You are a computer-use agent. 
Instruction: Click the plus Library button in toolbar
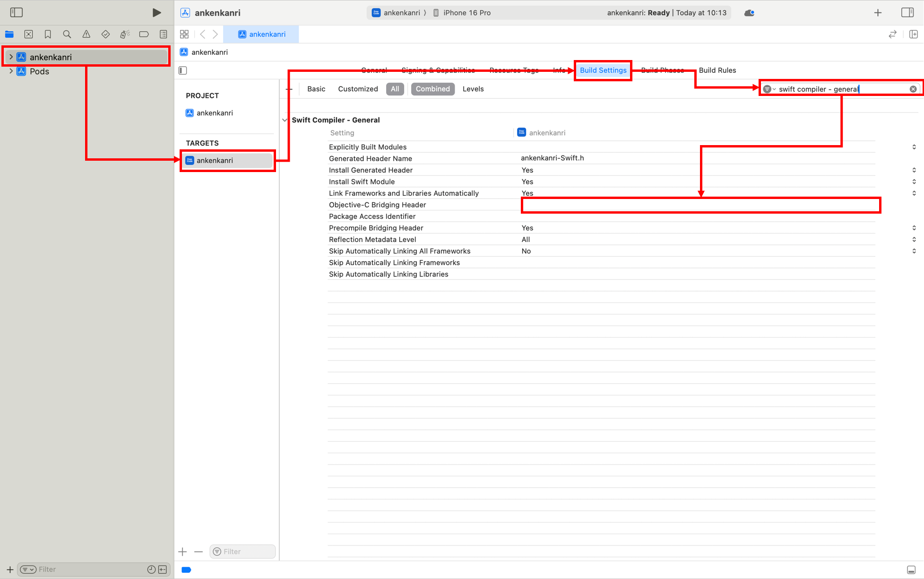point(878,13)
